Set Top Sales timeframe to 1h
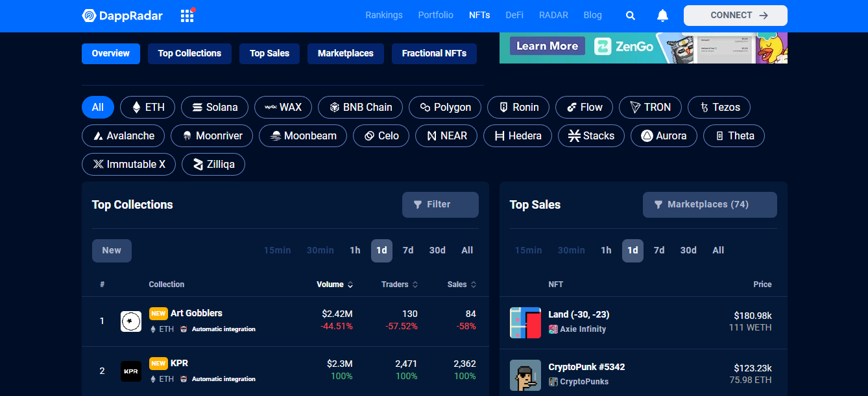868x396 pixels. point(606,250)
